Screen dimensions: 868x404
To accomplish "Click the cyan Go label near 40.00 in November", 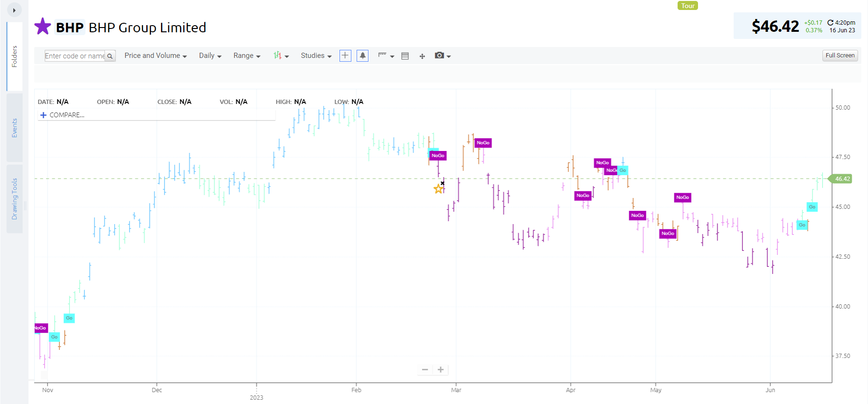I will click(69, 318).
